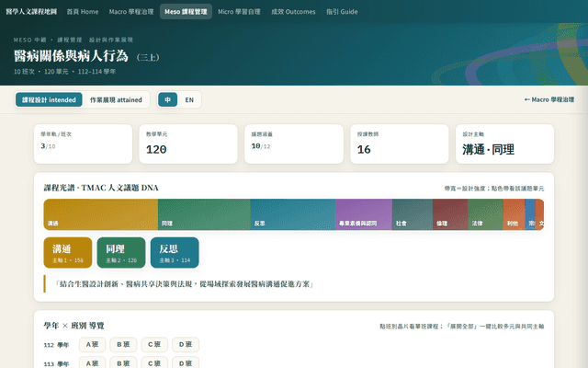Click the 法律 segment of the spectrum bar

point(486,214)
